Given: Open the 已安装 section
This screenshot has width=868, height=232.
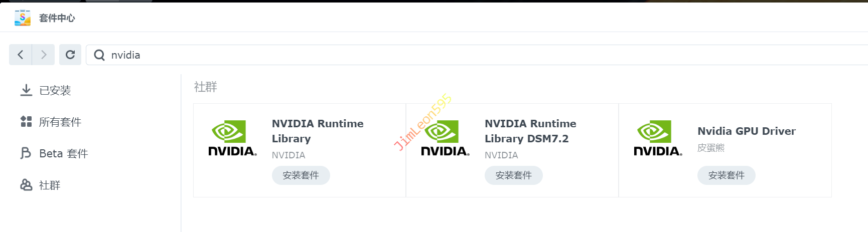Looking at the screenshot, I should tap(55, 91).
